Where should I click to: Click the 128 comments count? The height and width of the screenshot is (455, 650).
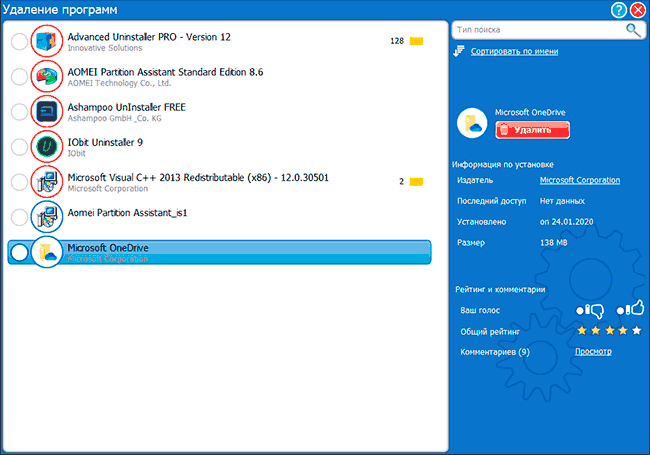click(x=397, y=41)
